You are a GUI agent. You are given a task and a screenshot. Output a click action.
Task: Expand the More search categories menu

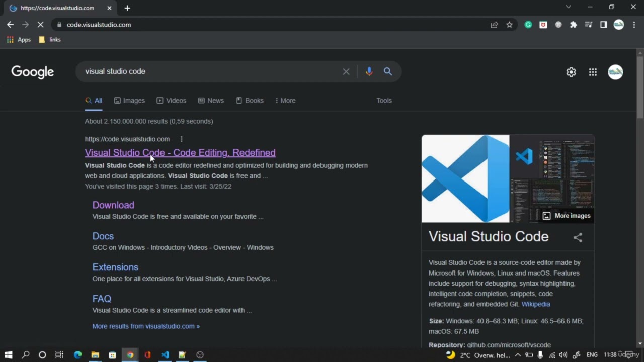click(285, 101)
